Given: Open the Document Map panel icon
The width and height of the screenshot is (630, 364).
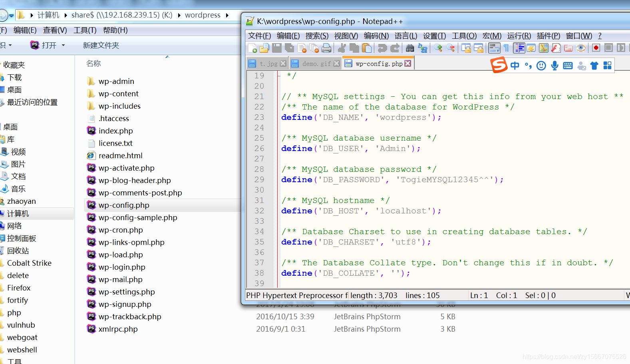Looking at the screenshot, I should [x=543, y=48].
